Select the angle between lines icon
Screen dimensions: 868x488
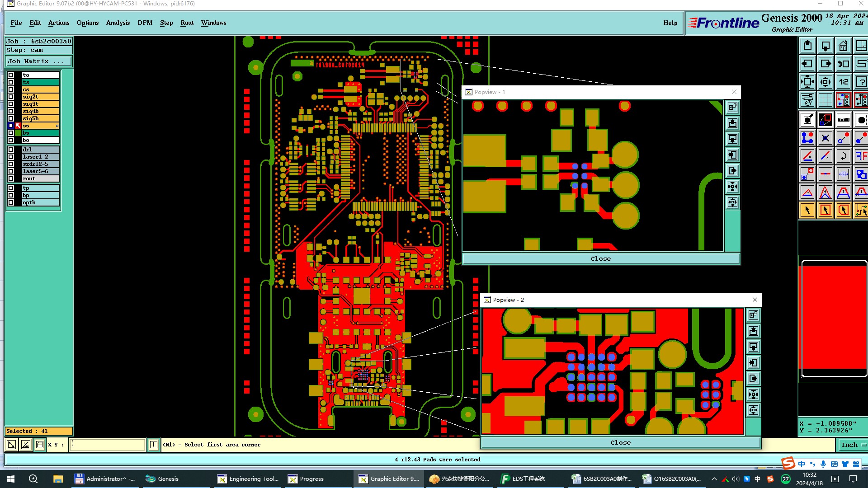pos(807,156)
